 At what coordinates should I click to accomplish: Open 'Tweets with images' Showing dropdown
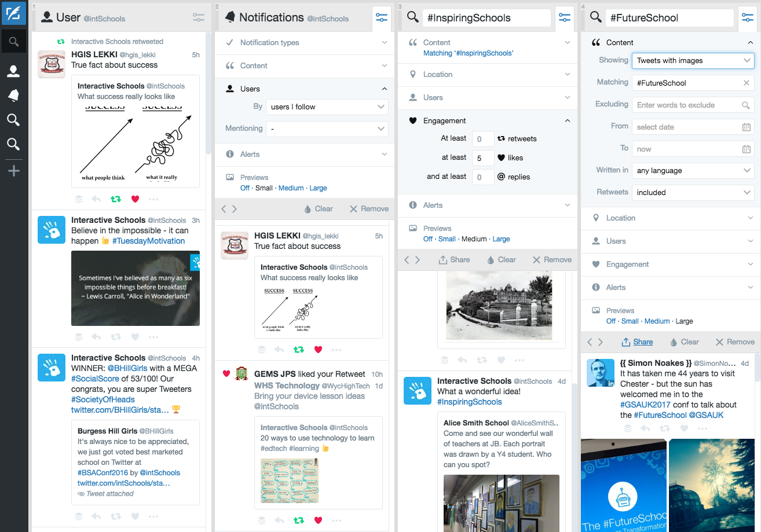point(693,60)
